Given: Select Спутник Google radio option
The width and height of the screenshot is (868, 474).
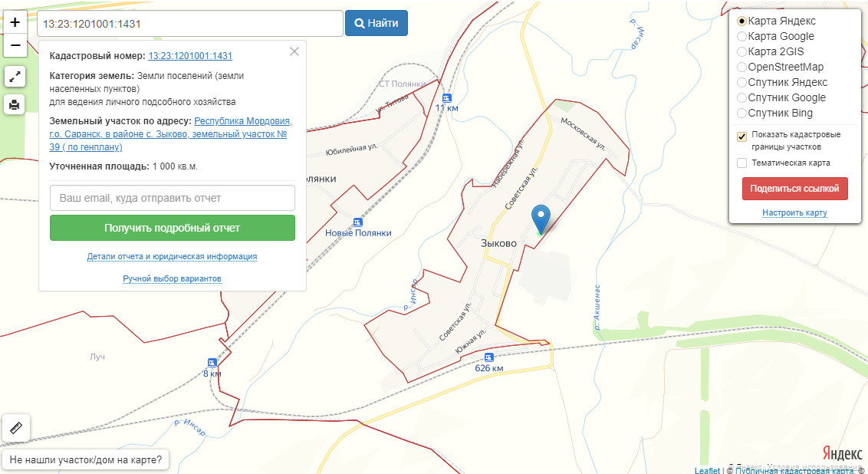Looking at the screenshot, I should coord(741,98).
